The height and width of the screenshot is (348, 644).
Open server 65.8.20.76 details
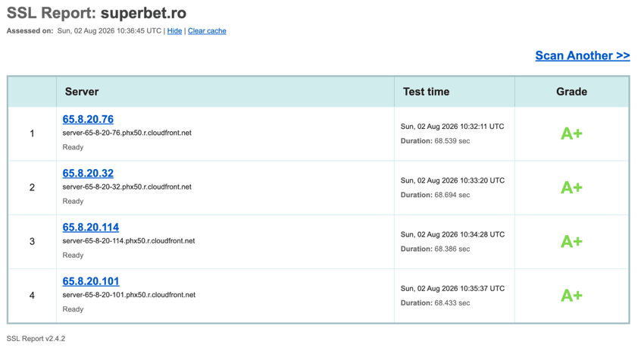point(88,119)
